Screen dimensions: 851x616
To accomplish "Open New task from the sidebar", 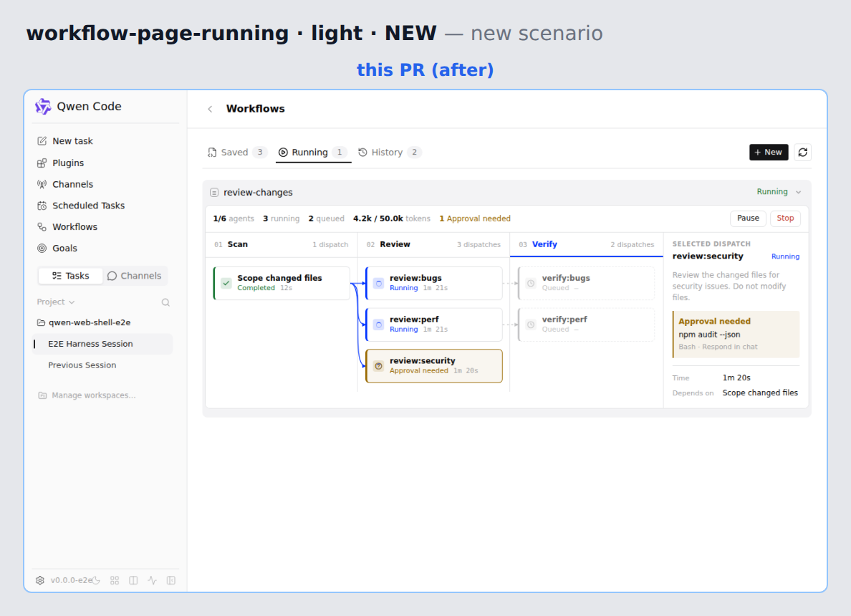I will click(72, 141).
